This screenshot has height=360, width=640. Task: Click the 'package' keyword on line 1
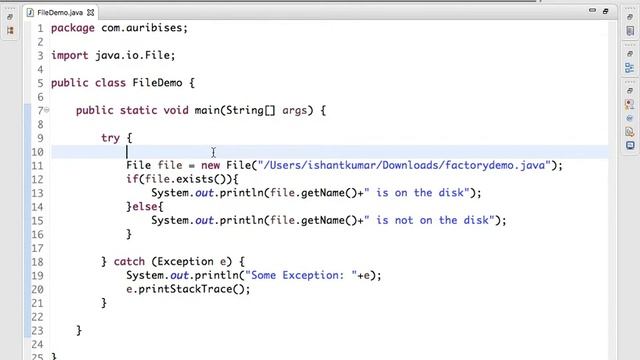click(x=73, y=28)
